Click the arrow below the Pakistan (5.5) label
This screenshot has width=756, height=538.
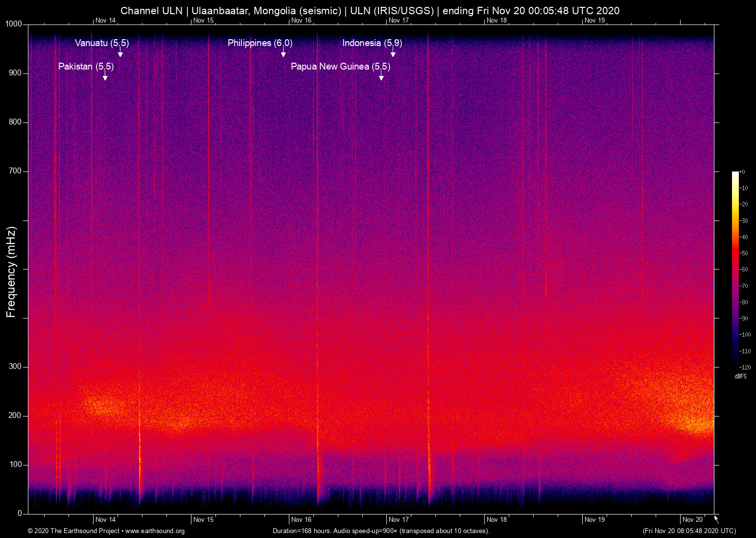[105, 76]
